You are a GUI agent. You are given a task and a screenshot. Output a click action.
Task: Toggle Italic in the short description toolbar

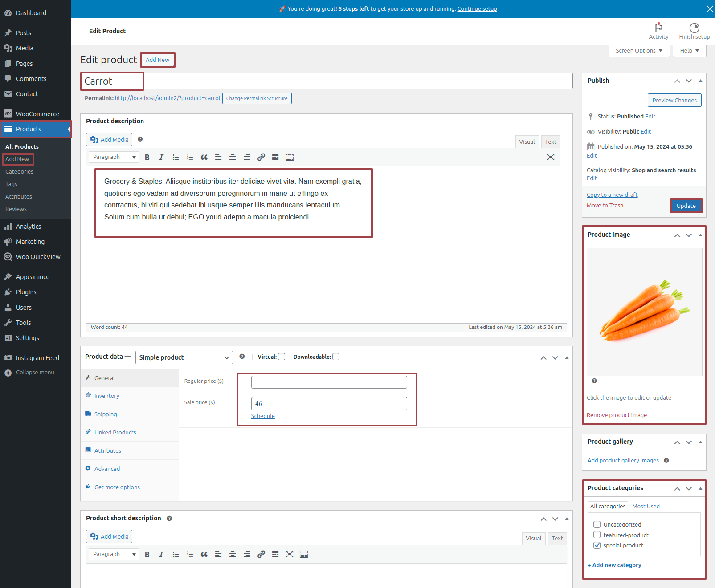(x=161, y=554)
